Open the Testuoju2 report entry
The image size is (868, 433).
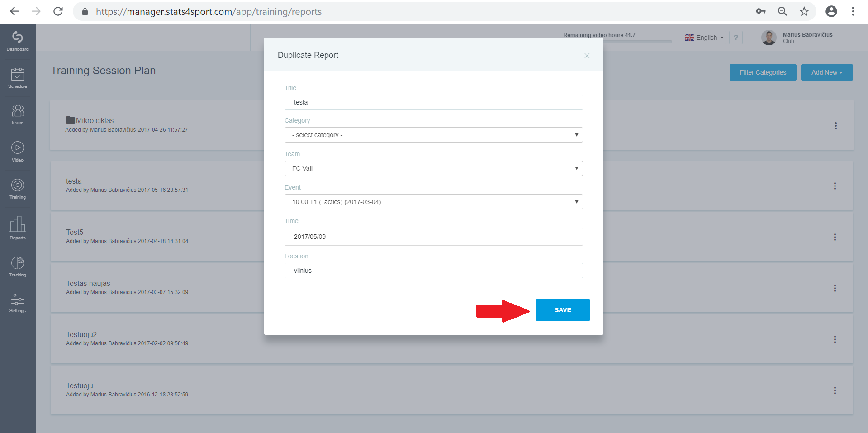[81, 334]
